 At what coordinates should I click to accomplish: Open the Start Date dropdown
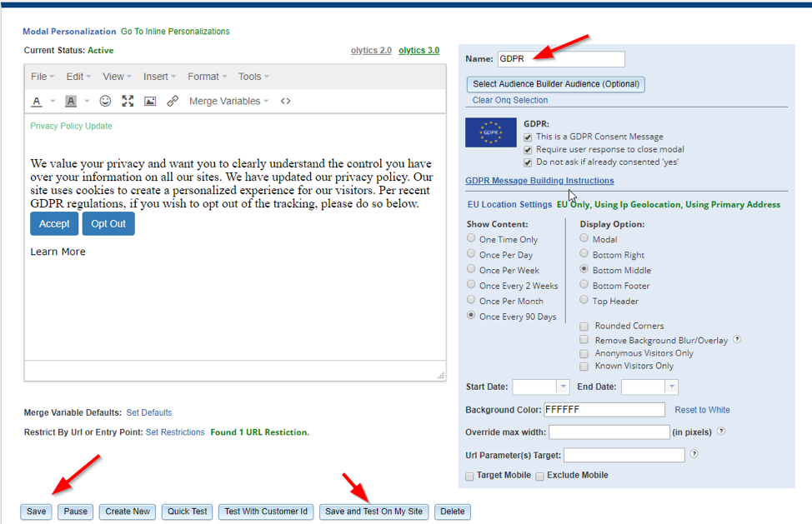[x=563, y=387]
